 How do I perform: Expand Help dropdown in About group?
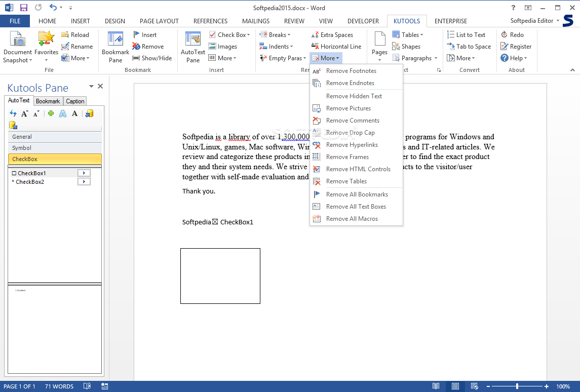pos(525,58)
